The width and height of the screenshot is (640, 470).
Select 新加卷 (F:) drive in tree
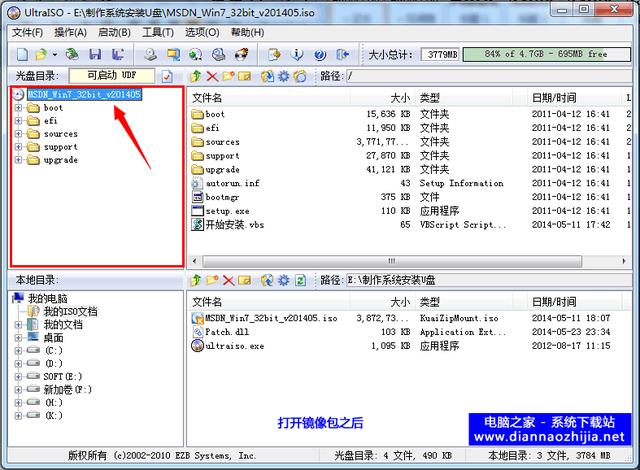click(x=67, y=390)
